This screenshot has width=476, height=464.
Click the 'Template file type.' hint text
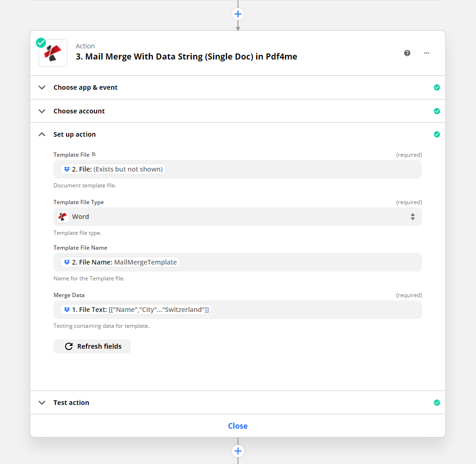pyautogui.click(x=78, y=232)
